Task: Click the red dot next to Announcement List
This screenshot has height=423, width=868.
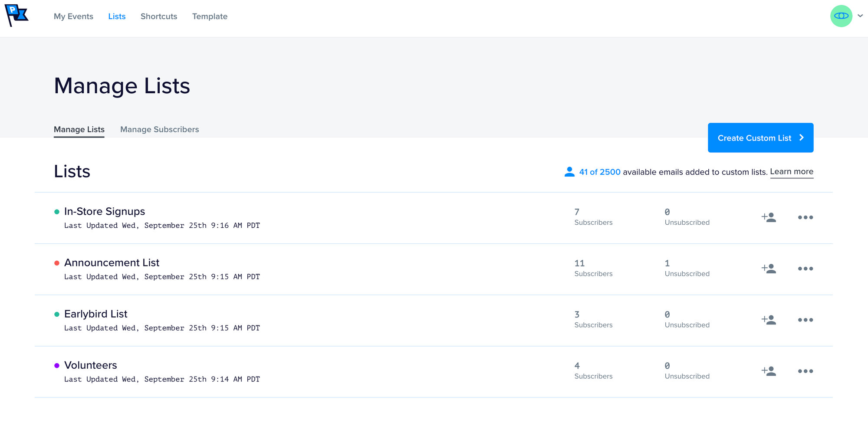Action: click(56, 263)
